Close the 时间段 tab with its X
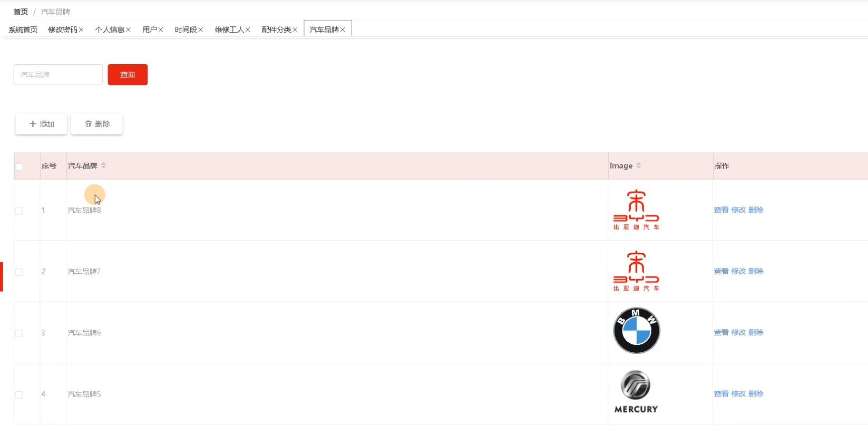Image resolution: width=868 pixels, height=426 pixels. point(201,30)
